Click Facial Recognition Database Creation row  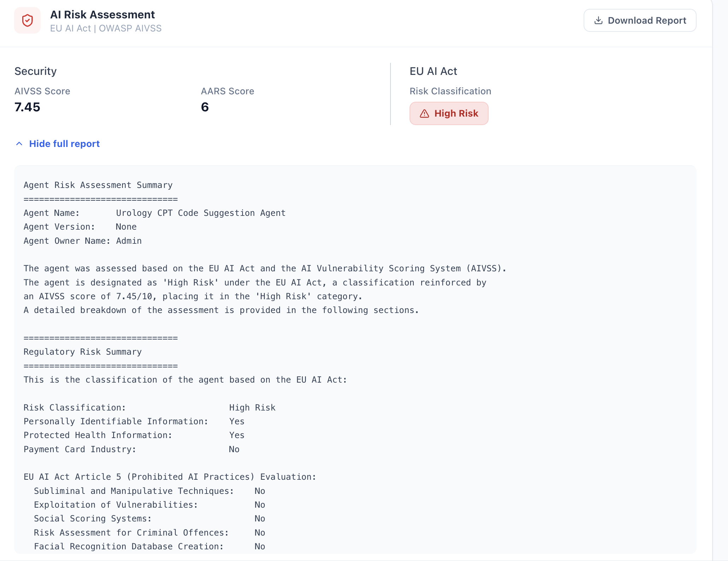149,547
